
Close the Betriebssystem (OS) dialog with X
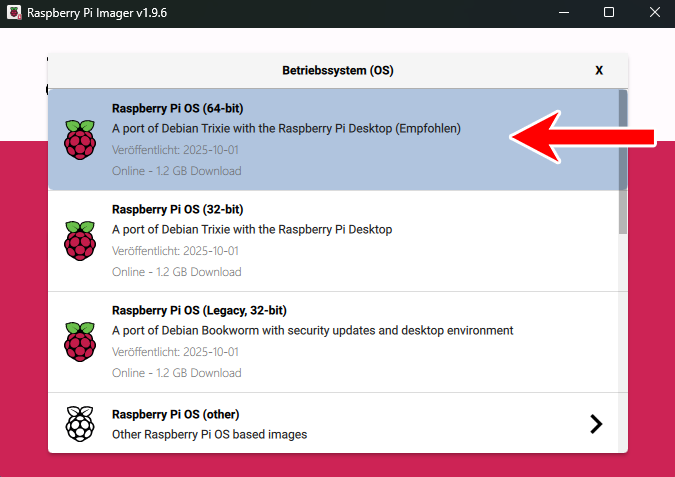(599, 71)
